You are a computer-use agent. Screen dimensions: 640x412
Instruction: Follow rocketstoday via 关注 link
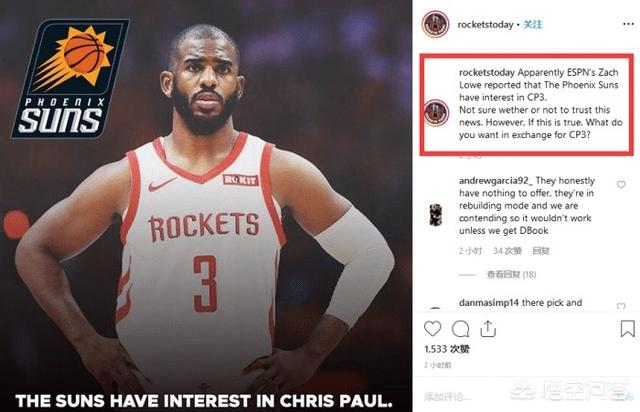click(533, 24)
